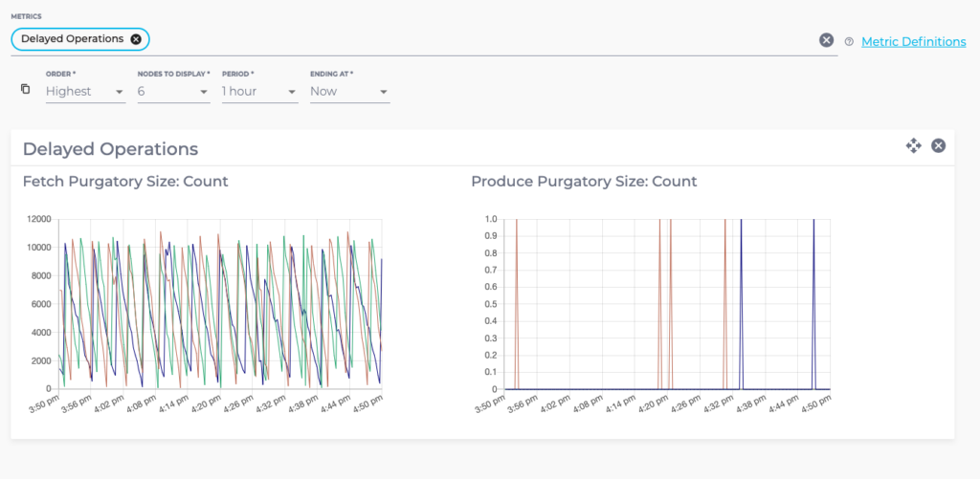This screenshot has width=980, height=479.
Task: Remove the Delayed Operations metric chip
Action: (x=136, y=39)
